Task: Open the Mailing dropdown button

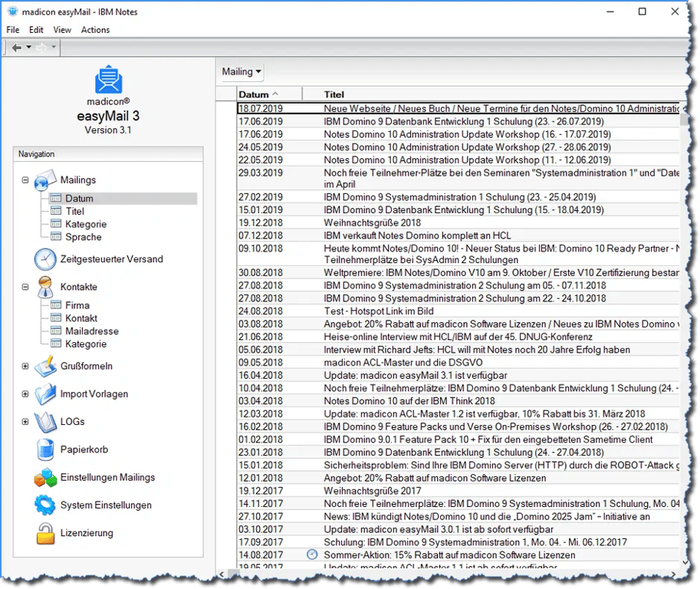Action: [x=242, y=71]
